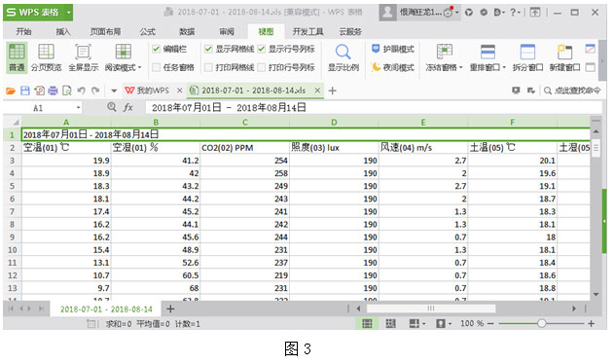Image resolution: width=614 pixels, height=364 pixels.
Task: Open 分页预览 page break preview
Action: point(46,57)
